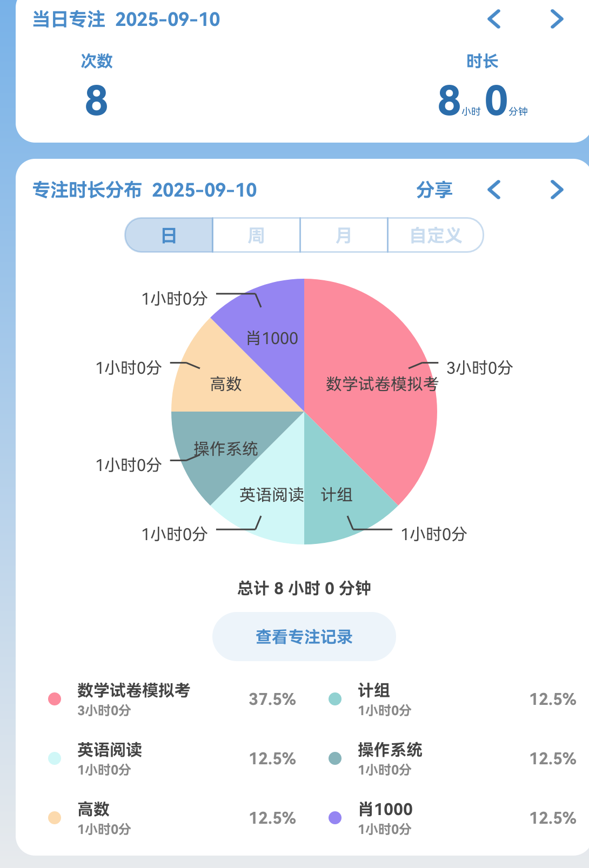Screen dimensions: 589x868
Task: Click the orange 高数 legend dot
Action: 55,818
